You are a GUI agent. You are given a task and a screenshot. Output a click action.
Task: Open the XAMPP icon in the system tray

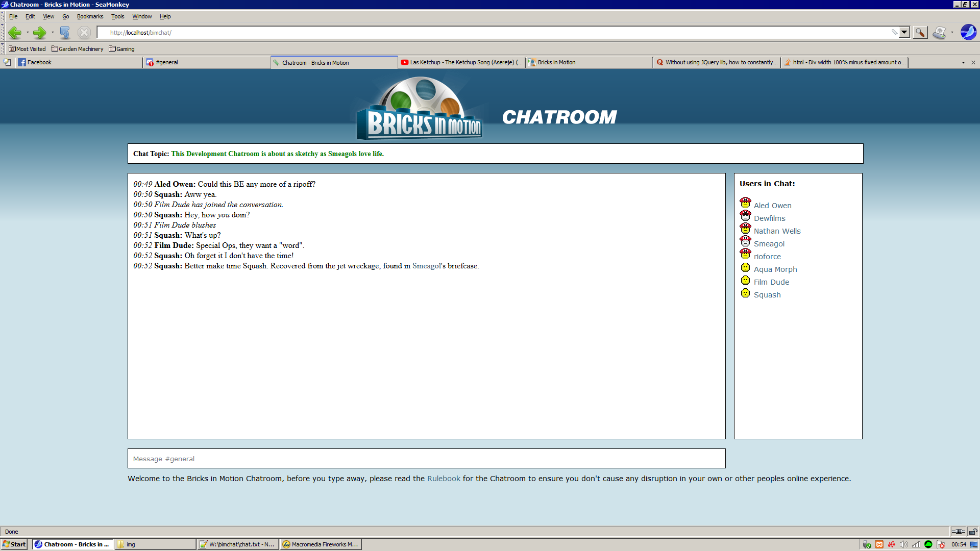click(x=879, y=544)
